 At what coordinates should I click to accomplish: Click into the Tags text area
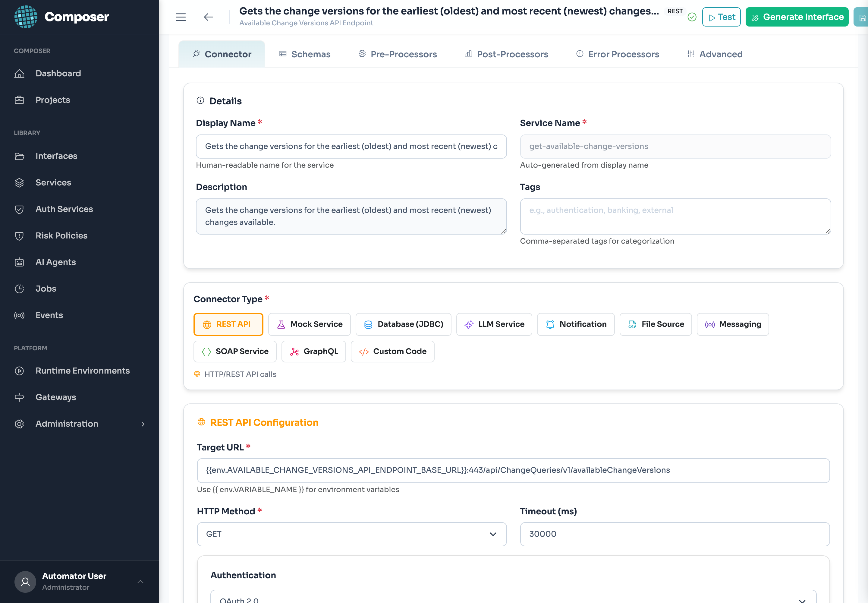coord(675,216)
